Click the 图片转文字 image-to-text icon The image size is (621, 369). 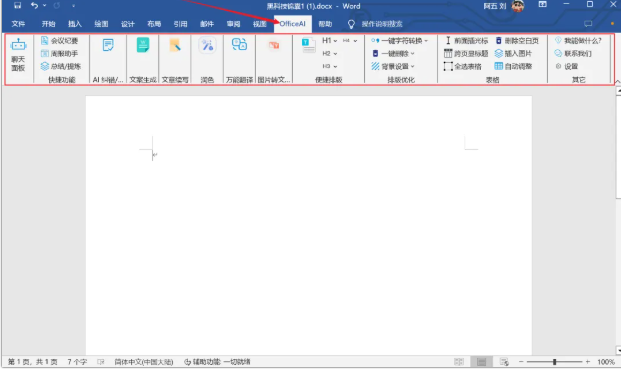pos(274,46)
